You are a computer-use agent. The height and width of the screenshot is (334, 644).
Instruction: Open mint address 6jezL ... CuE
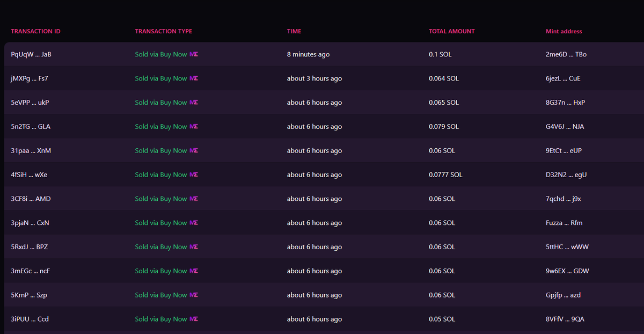[563, 78]
